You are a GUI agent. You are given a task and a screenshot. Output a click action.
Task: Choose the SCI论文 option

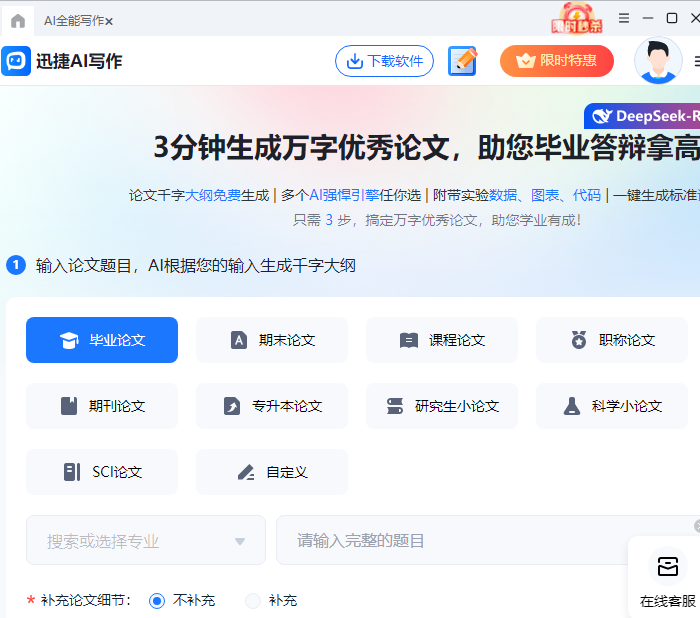coord(102,472)
